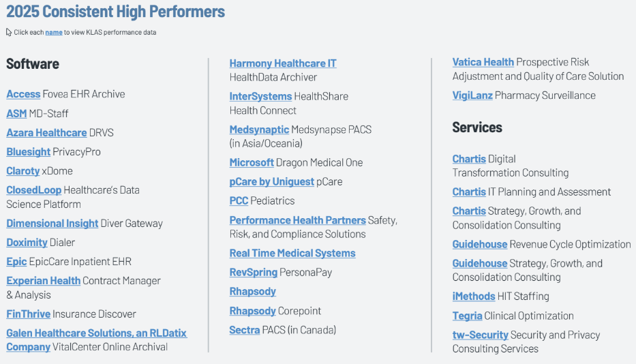Select the Claroty vendor link

coord(22,170)
